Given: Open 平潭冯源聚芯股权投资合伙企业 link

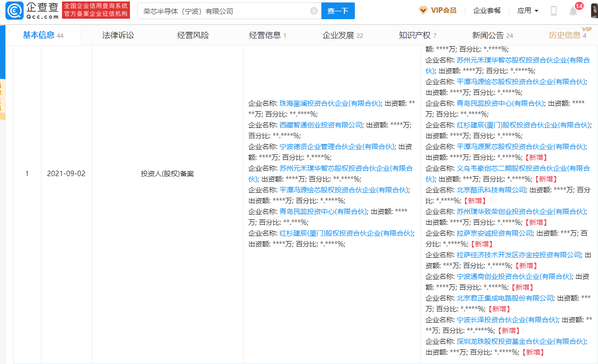Looking at the screenshot, I should click(521, 147).
